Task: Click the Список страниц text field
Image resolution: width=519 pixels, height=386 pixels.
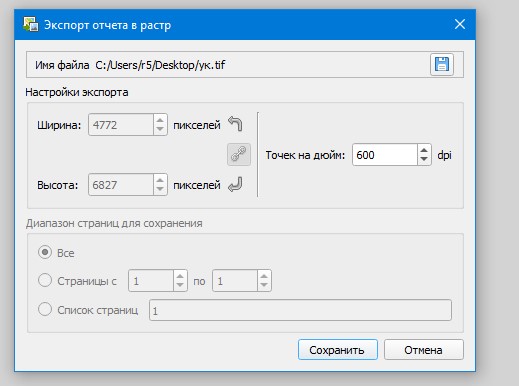Action: click(x=300, y=310)
